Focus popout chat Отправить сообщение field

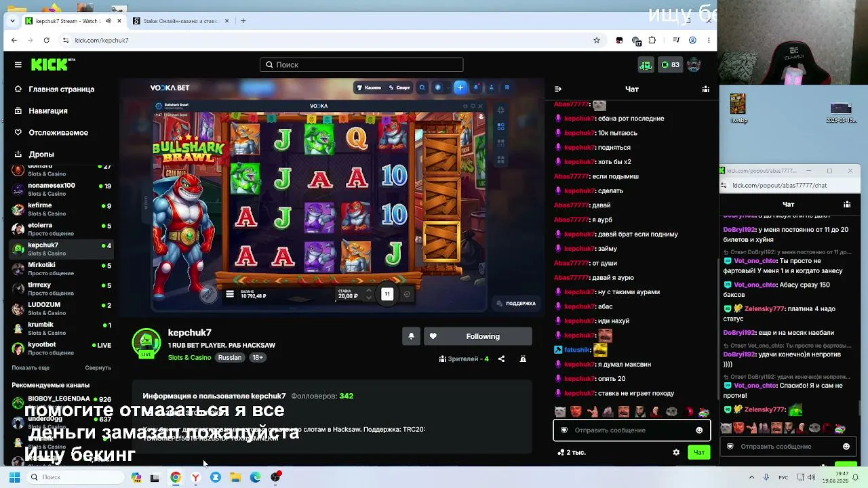[x=787, y=446]
